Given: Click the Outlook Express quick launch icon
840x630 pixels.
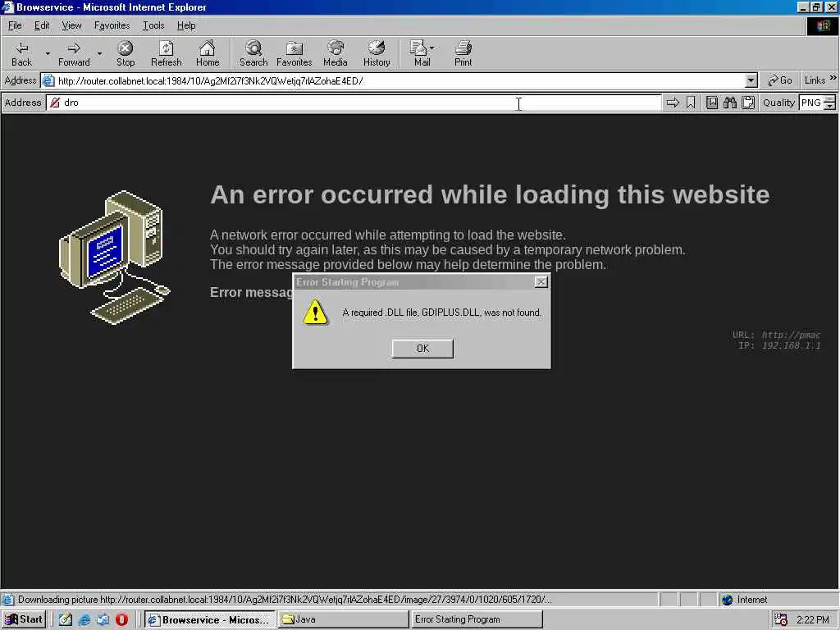Looking at the screenshot, I should pos(103,620).
